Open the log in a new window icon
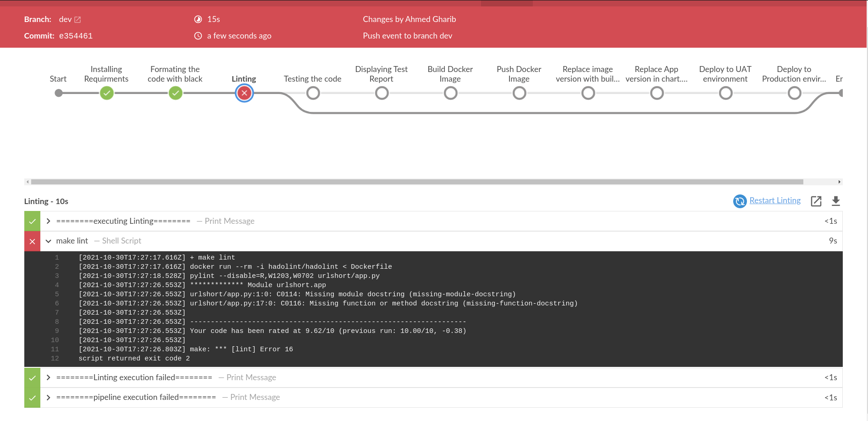The height and width of the screenshot is (421, 868). (x=816, y=201)
